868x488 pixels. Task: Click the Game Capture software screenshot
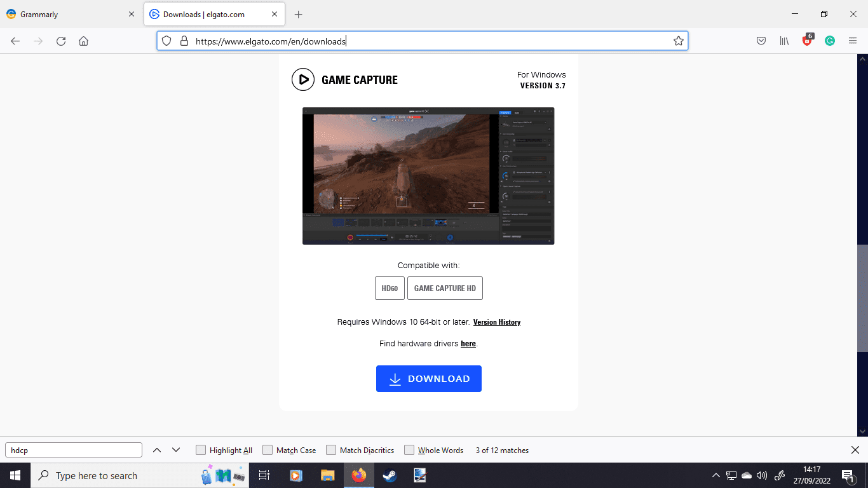click(428, 176)
